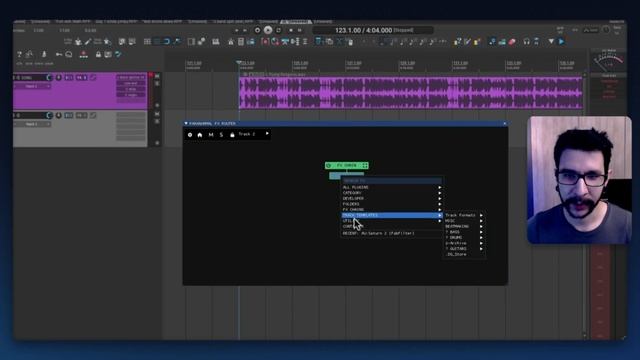The width and height of the screenshot is (640, 360).
Task: Click the red track icon in second toolbar row
Action: point(84,54)
